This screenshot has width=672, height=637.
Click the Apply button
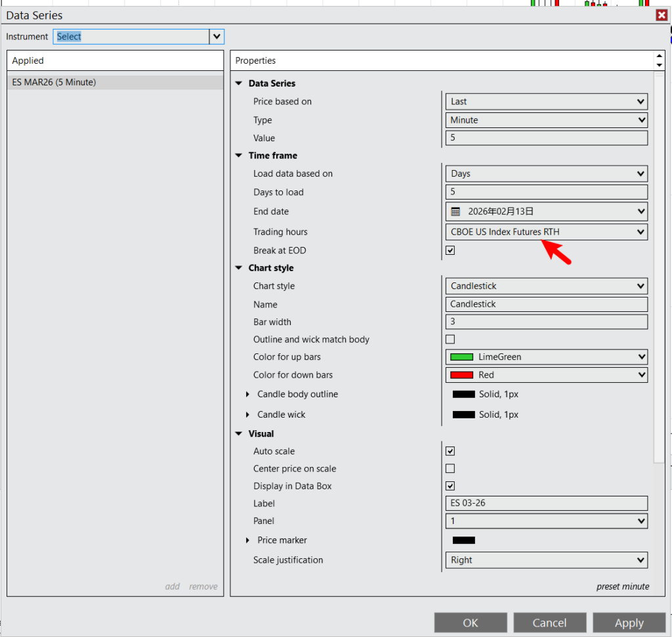[629, 623]
